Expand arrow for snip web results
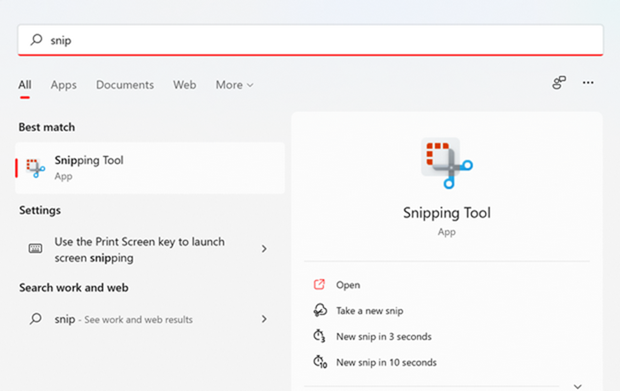 pyautogui.click(x=264, y=319)
